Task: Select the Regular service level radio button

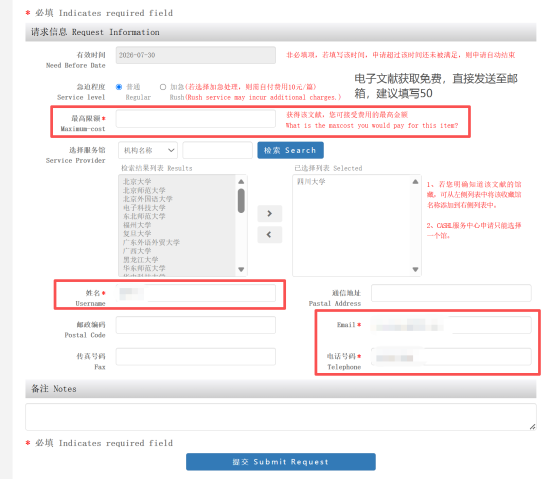Action: point(119,87)
